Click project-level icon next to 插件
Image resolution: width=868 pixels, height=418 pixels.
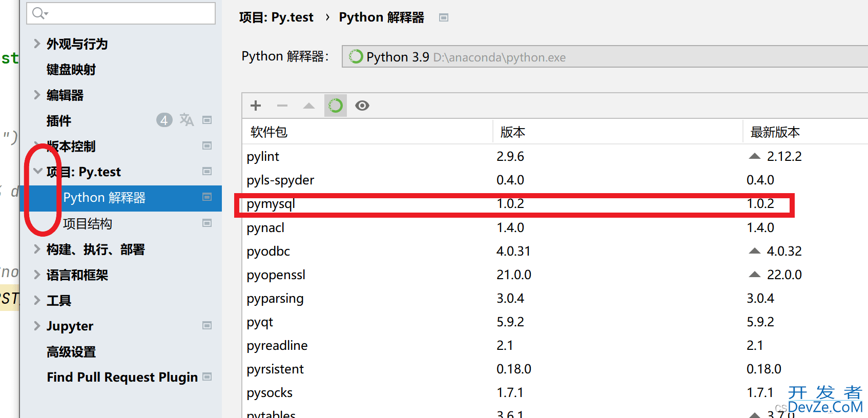207,120
